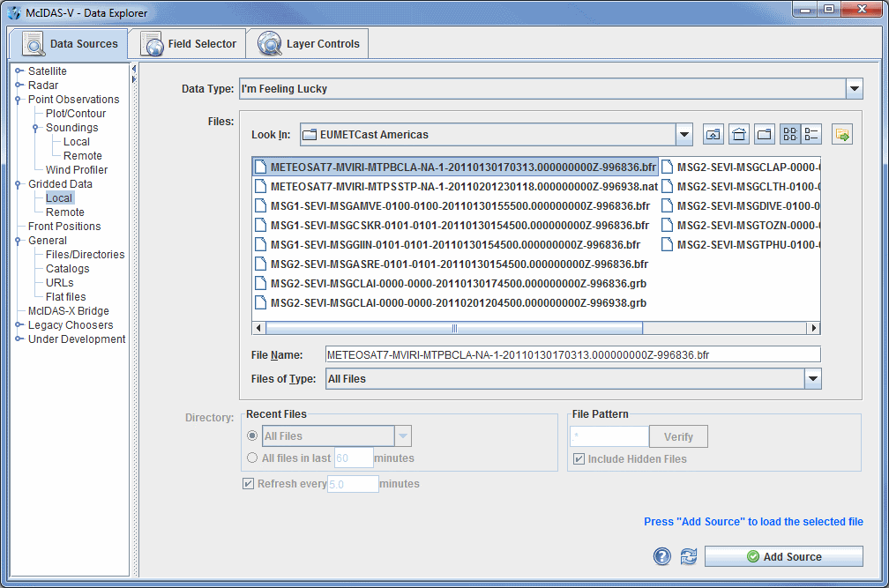The width and height of the screenshot is (889, 588).
Task: Select the MSG1-SEVI-MSGGIIN bfr file
Action: [x=448, y=245]
